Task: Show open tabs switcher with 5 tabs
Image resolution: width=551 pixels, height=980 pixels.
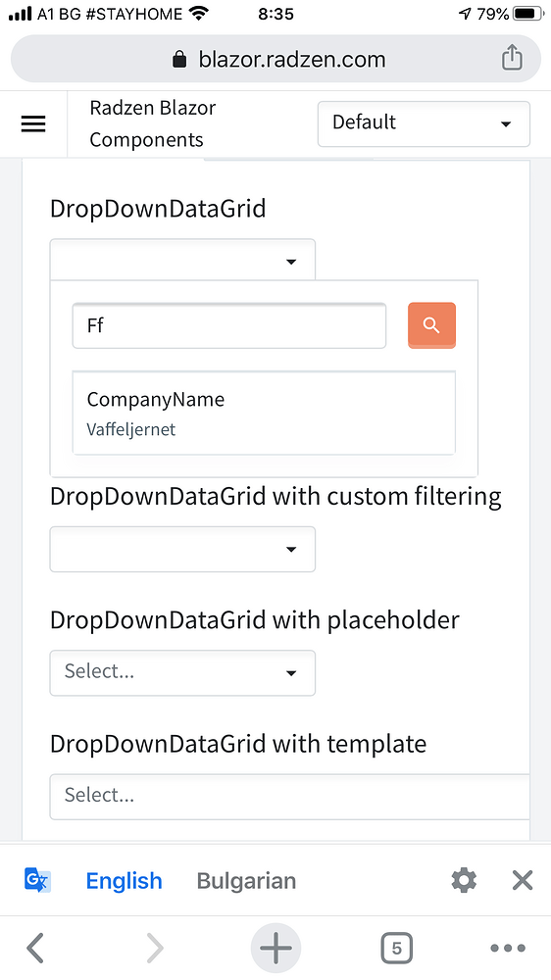Action: click(396, 948)
